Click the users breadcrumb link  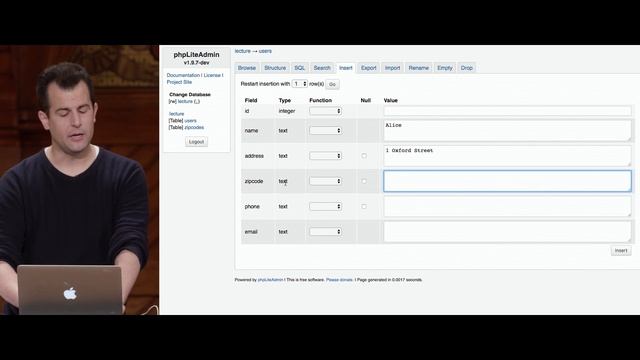click(265, 51)
